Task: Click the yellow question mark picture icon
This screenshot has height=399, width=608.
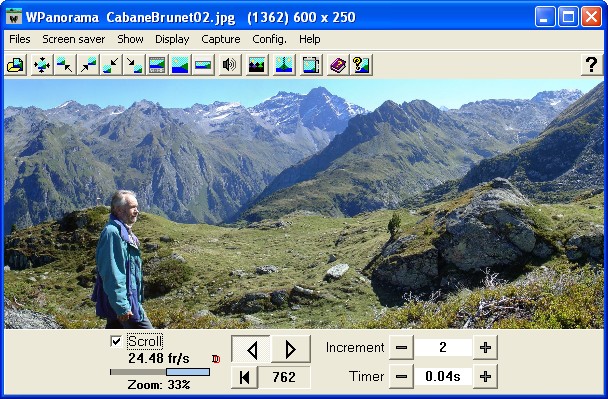Action: (361, 64)
